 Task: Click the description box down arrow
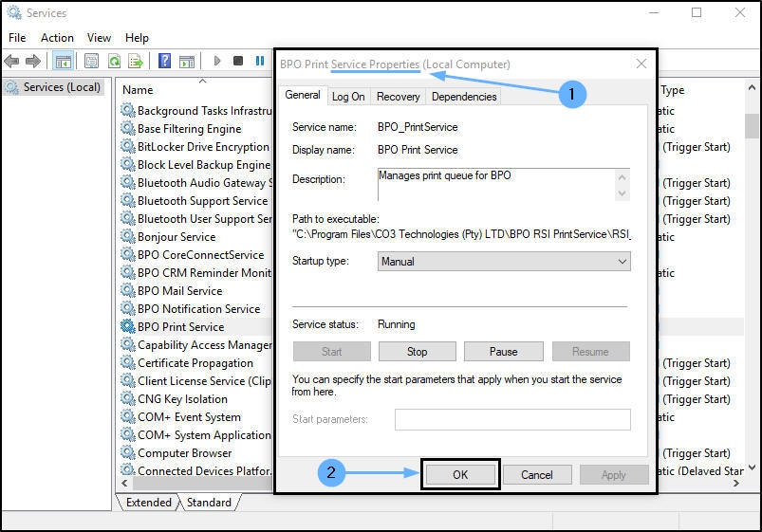click(x=623, y=193)
